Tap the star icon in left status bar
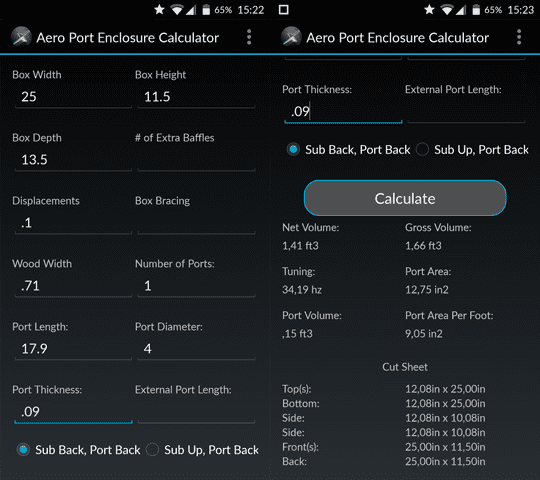Screen dimensions: 540x480 [x=159, y=10]
